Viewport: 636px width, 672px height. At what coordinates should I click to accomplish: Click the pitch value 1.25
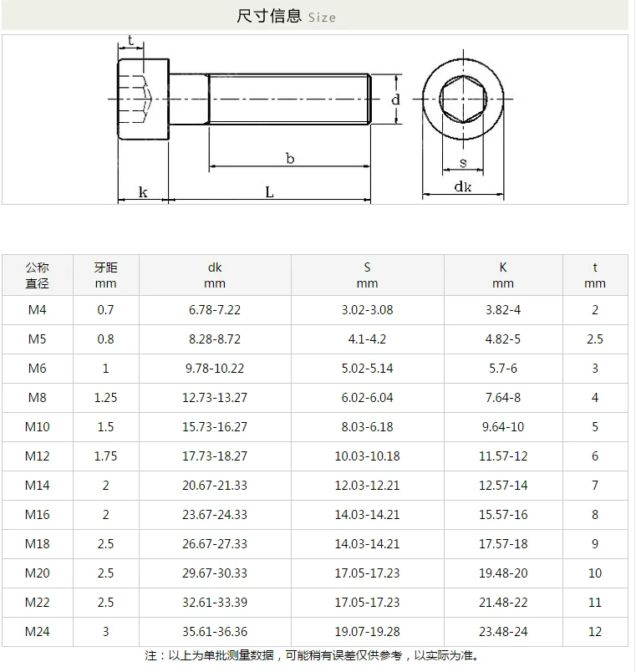coord(106,397)
